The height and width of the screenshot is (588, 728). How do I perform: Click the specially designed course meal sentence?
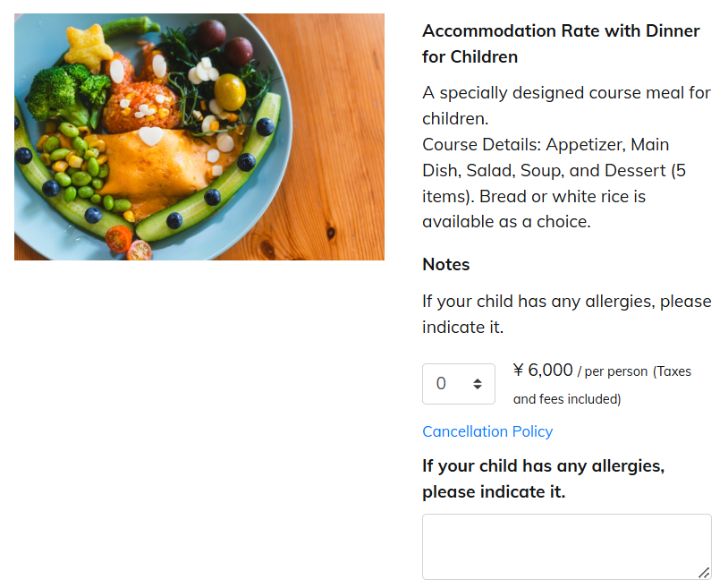566,106
